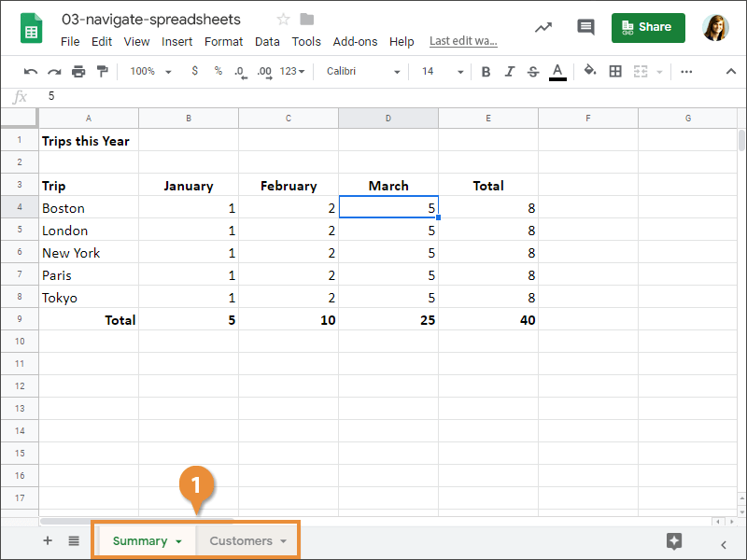Click the Paint format tool
The image size is (747, 560).
coord(104,71)
